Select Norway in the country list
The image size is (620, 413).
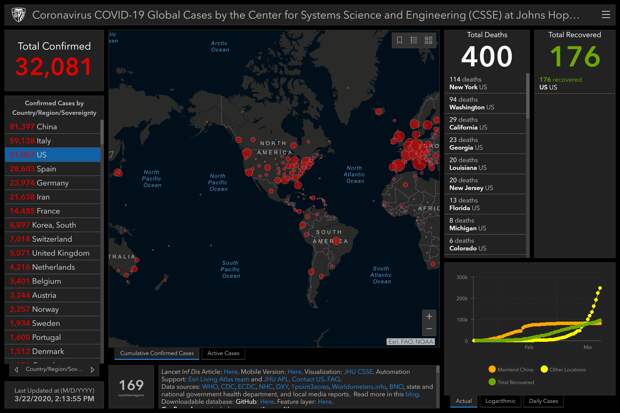53,309
